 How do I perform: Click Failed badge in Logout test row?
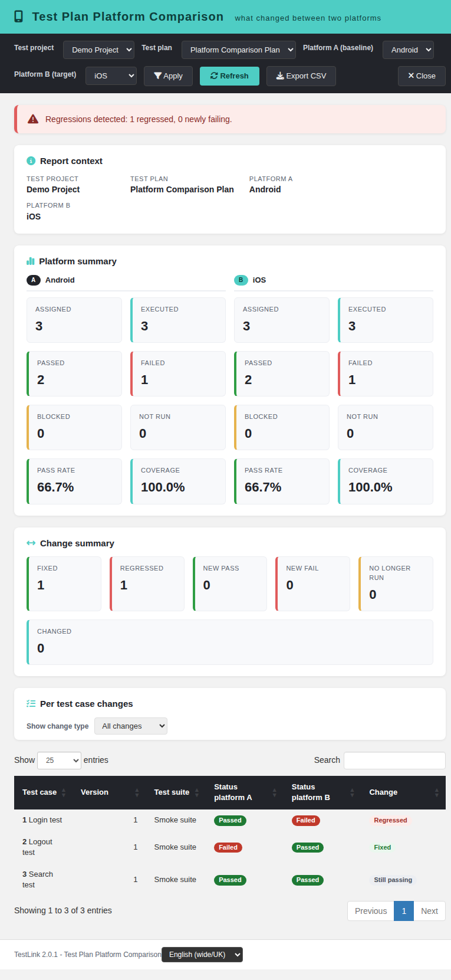coord(228,847)
